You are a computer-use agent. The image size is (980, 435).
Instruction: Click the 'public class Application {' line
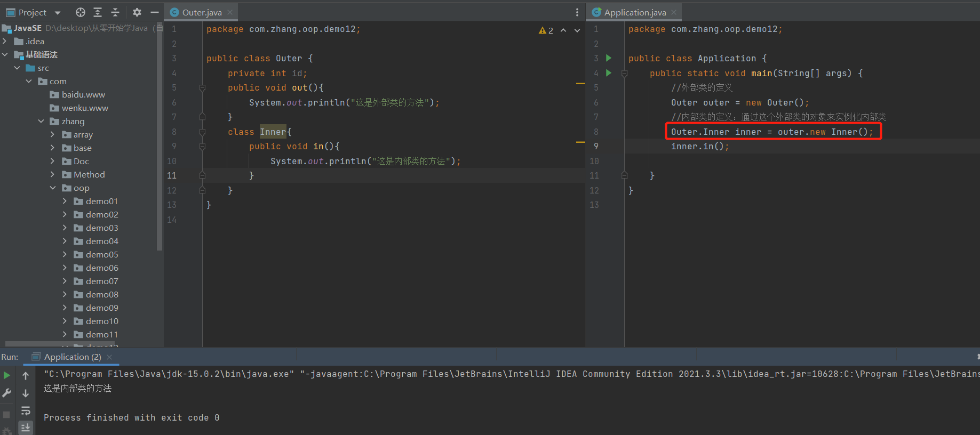[697, 58]
